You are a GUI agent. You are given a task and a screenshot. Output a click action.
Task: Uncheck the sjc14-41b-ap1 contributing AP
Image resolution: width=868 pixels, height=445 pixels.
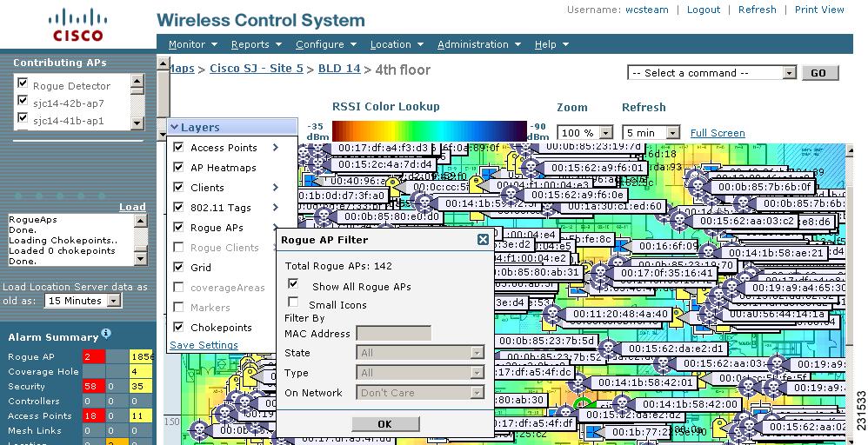(x=23, y=117)
